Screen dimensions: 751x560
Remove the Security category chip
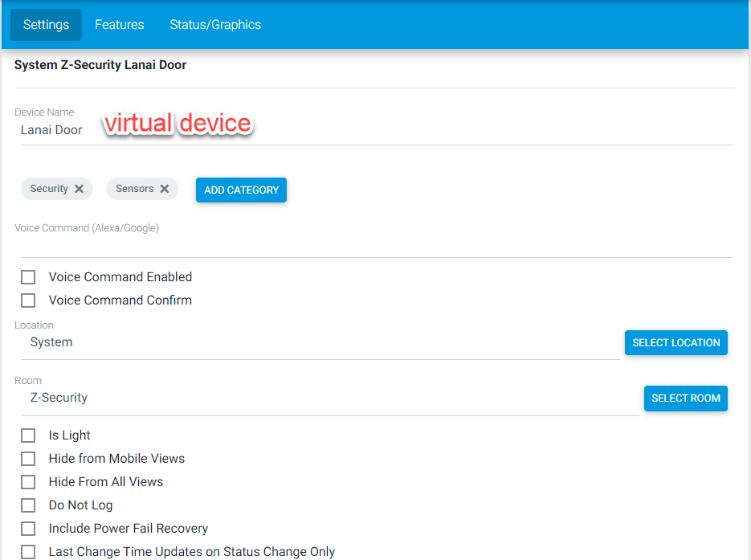pyautogui.click(x=79, y=189)
